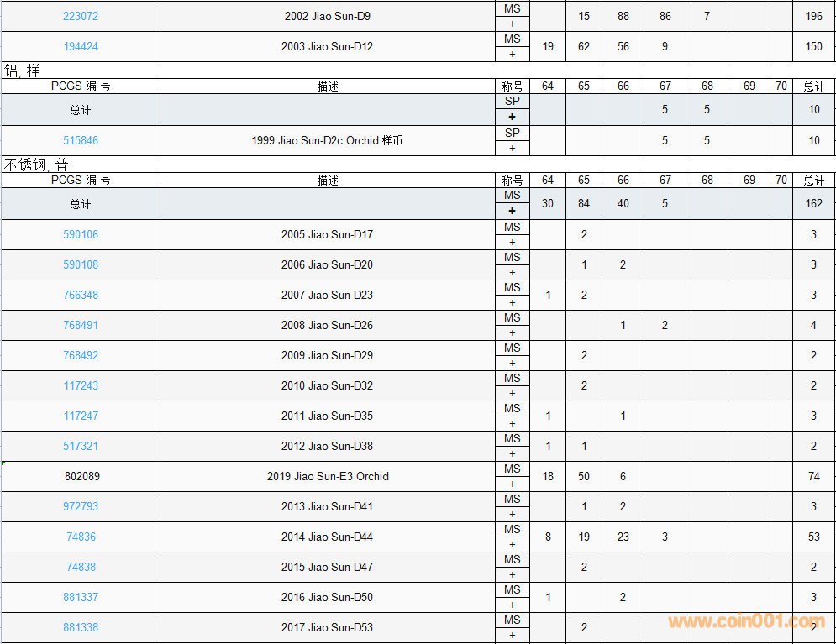Screen dimensions: 836x644
Task: Open link 74836 for 2014 Jiao
Action: [x=81, y=537]
